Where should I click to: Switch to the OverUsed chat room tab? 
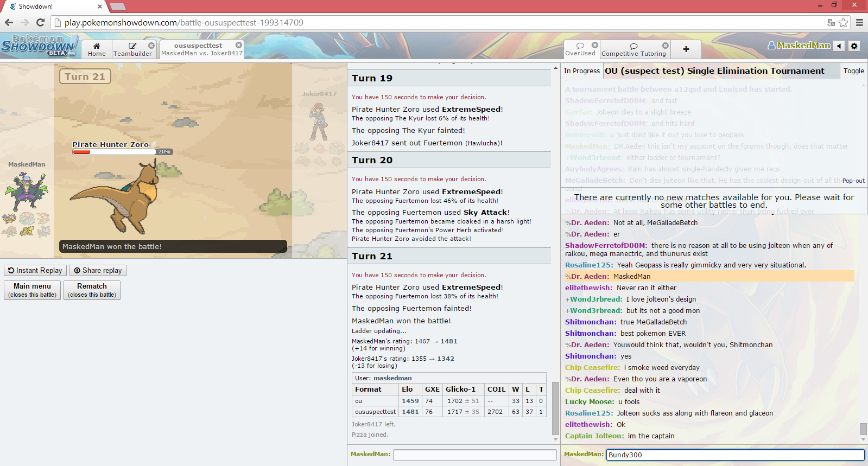pyautogui.click(x=580, y=49)
